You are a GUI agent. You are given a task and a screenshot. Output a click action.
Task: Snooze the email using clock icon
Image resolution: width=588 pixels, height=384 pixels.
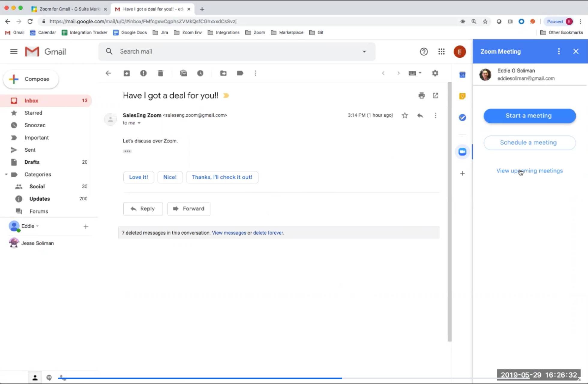(200, 73)
